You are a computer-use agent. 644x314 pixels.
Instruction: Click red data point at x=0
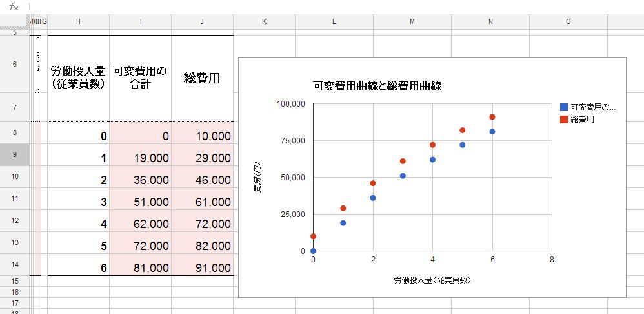(314, 236)
